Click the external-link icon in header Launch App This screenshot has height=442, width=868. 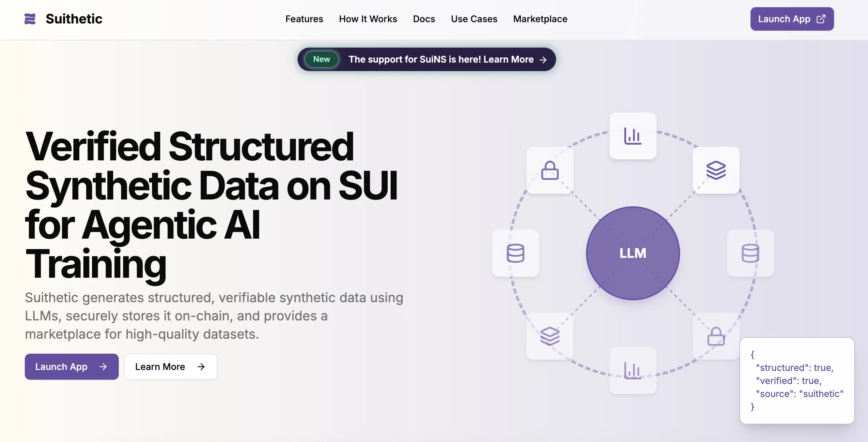[821, 19]
